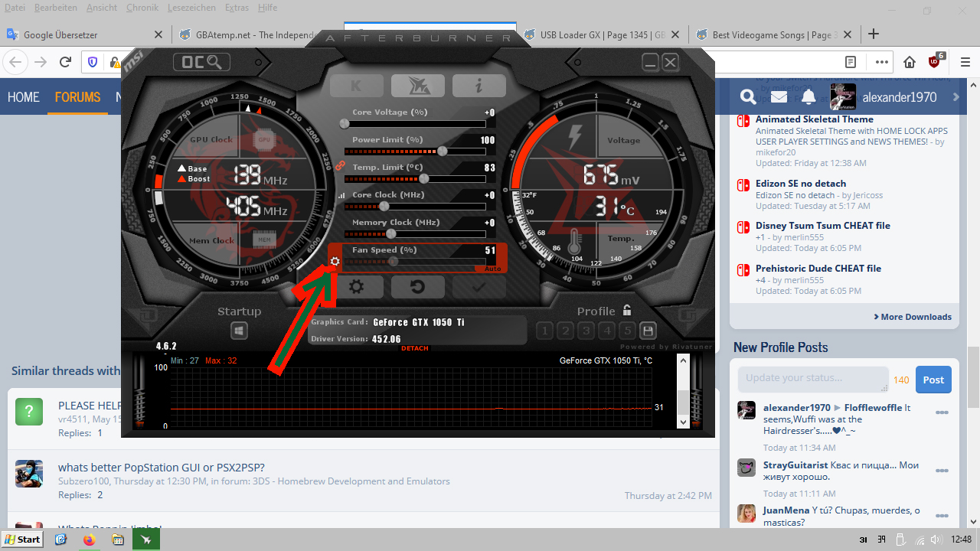Select Afterburner profile slot 1
The height and width of the screenshot is (551, 980).
pos(544,331)
